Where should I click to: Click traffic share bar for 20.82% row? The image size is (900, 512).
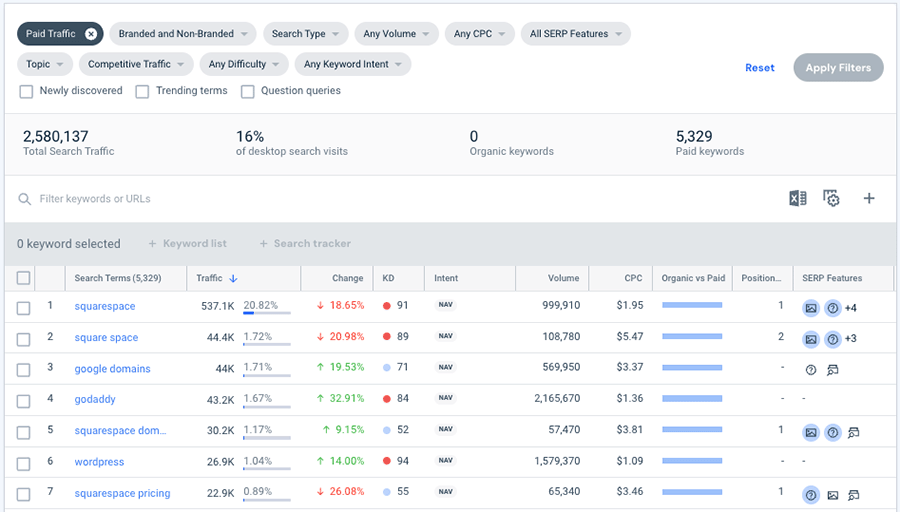[x=266, y=313]
